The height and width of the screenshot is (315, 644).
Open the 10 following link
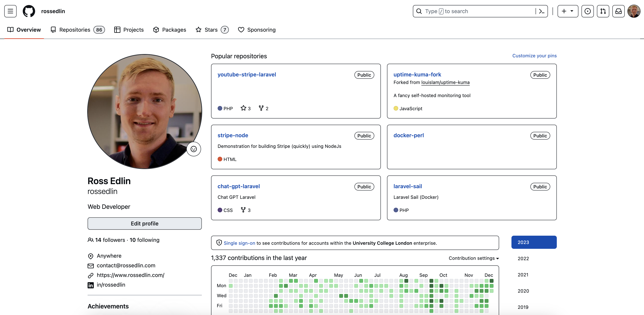(x=144, y=240)
